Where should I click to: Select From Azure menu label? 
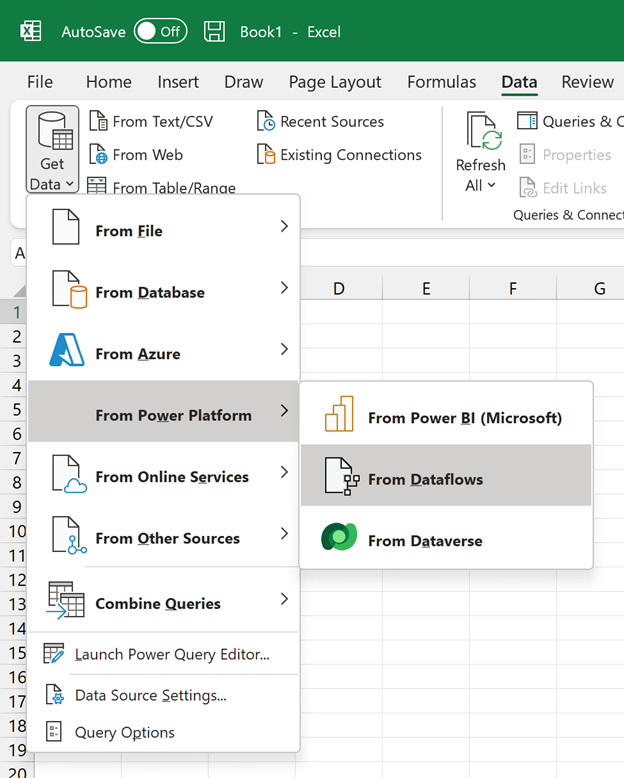point(138,354)
